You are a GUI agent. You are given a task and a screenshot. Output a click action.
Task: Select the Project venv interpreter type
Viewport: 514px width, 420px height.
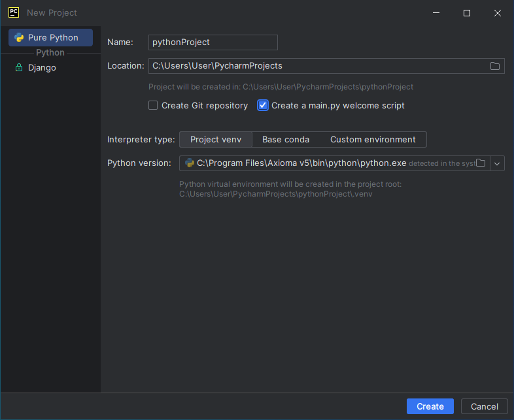coord(215,139)
